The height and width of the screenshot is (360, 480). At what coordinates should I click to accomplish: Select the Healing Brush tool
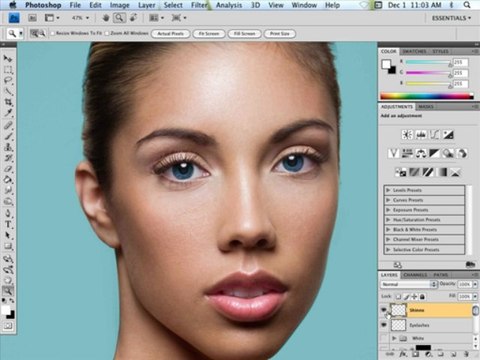[x=8, y=125]
